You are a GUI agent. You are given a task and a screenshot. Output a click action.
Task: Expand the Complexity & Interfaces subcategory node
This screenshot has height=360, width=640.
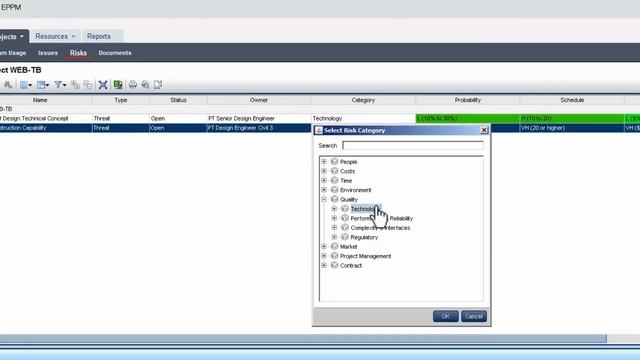(x=334, y=227)
